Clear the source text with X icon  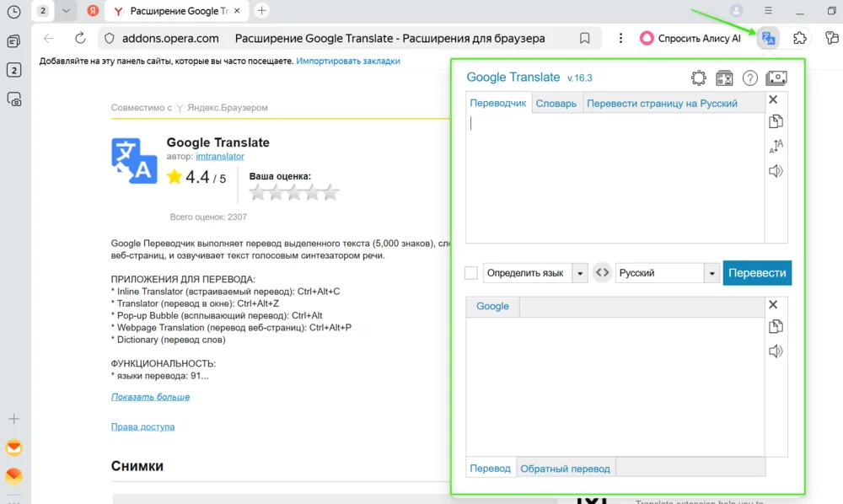(x=773, y=99)
